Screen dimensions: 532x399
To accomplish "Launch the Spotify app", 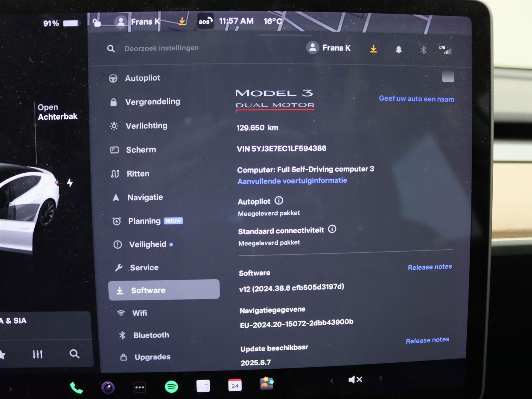I will coord(171,387).
